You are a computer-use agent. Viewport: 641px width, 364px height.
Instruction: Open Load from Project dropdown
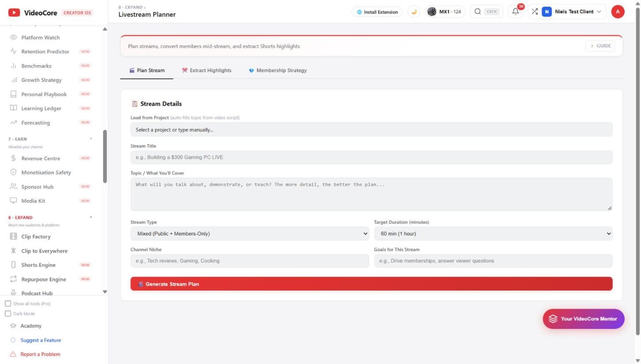click(371, 129)
